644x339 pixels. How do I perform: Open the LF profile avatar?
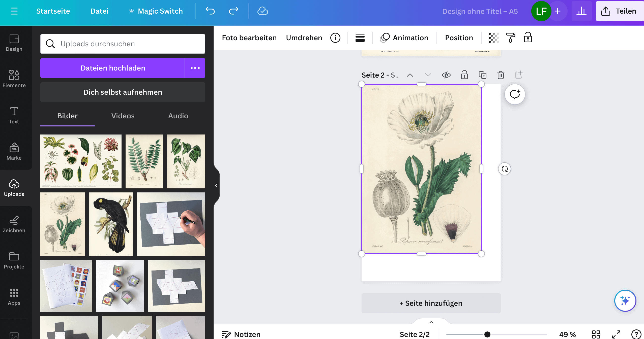coord(541,11)
